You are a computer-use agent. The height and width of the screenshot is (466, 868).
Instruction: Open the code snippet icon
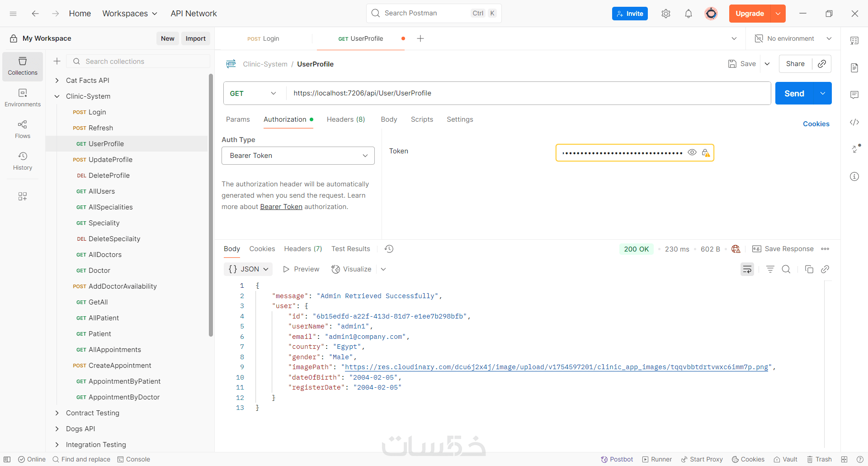854,122
